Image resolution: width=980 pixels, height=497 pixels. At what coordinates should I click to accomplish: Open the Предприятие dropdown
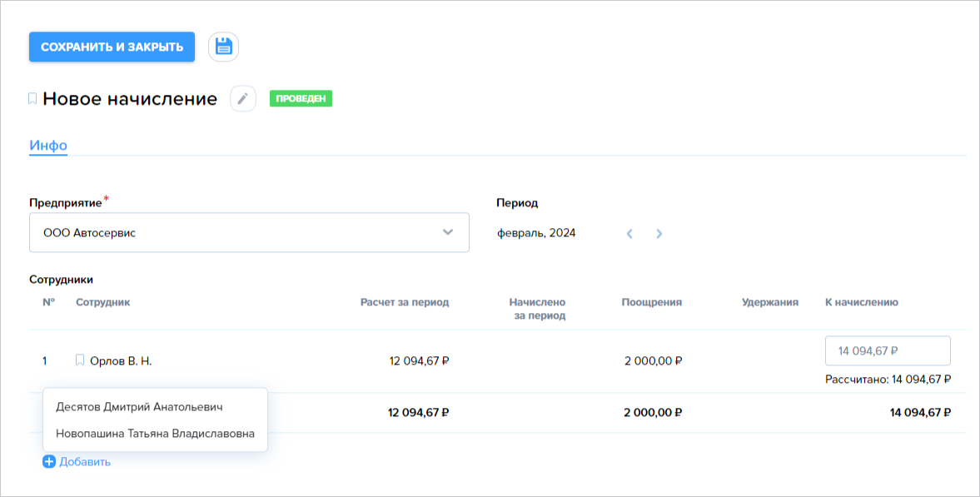point(249,232)
